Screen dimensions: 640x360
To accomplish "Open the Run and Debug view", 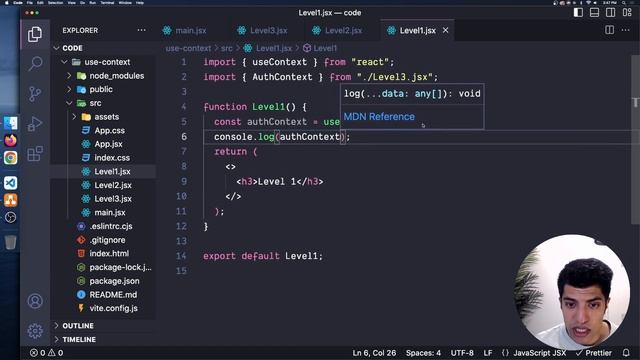I will [x=35, y=124].
